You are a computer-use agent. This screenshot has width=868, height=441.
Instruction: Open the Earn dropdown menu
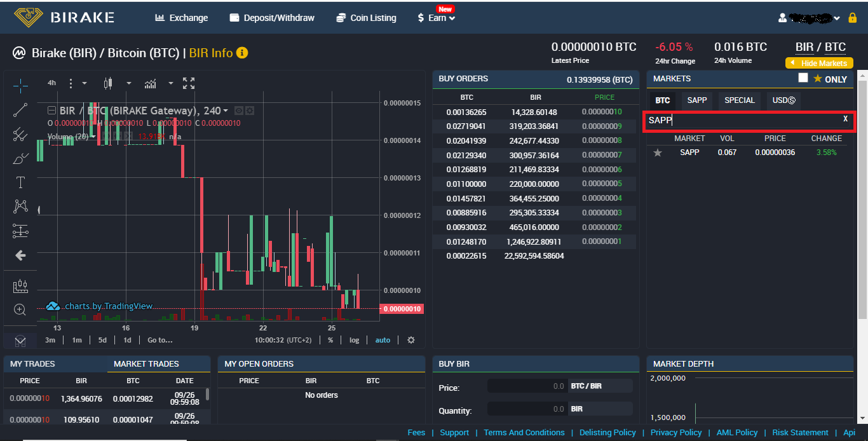point(437,18)
